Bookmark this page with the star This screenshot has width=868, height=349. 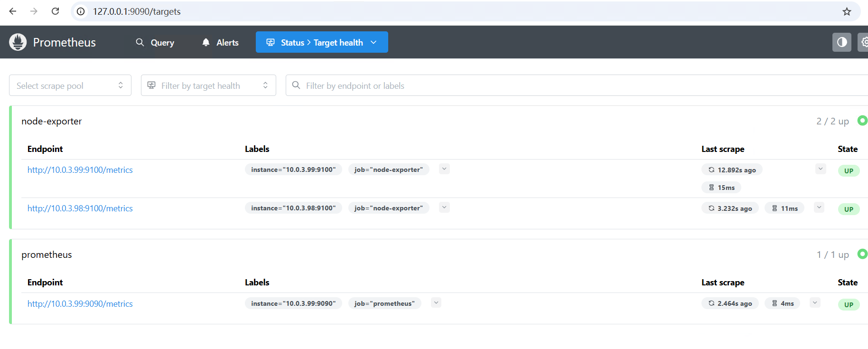click(847, 11)
